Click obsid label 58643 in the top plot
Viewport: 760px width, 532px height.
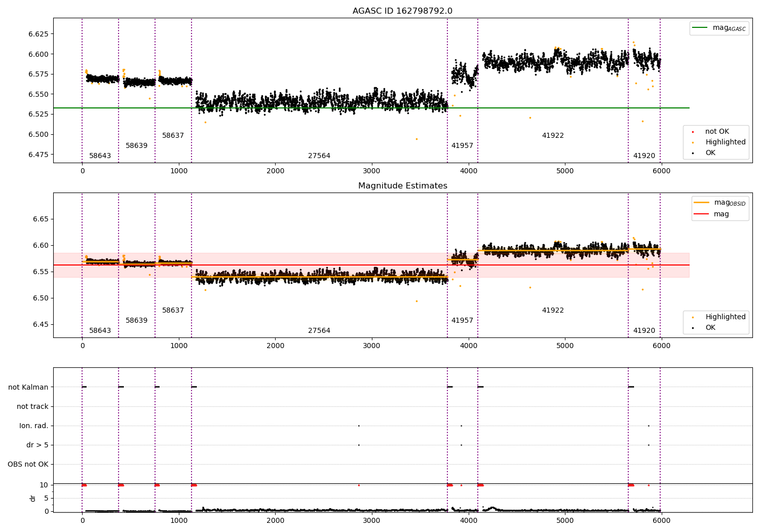point(100,156)
